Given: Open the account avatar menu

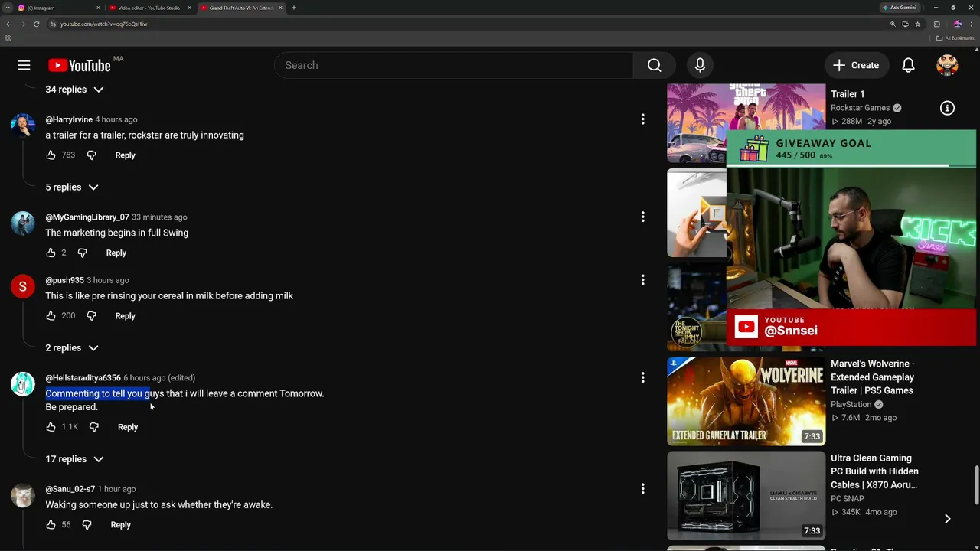Looking at the screenshot, I should tap(947, 65).
